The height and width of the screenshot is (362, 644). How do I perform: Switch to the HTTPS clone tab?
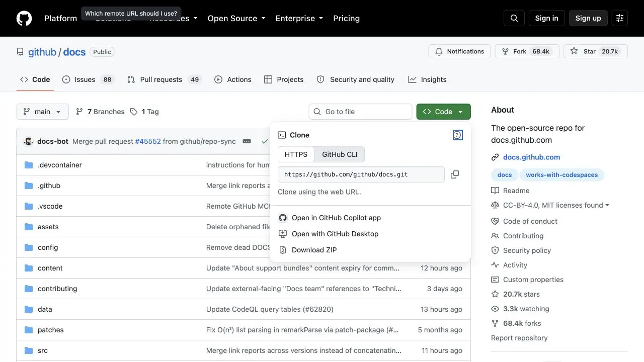point(296,154)
